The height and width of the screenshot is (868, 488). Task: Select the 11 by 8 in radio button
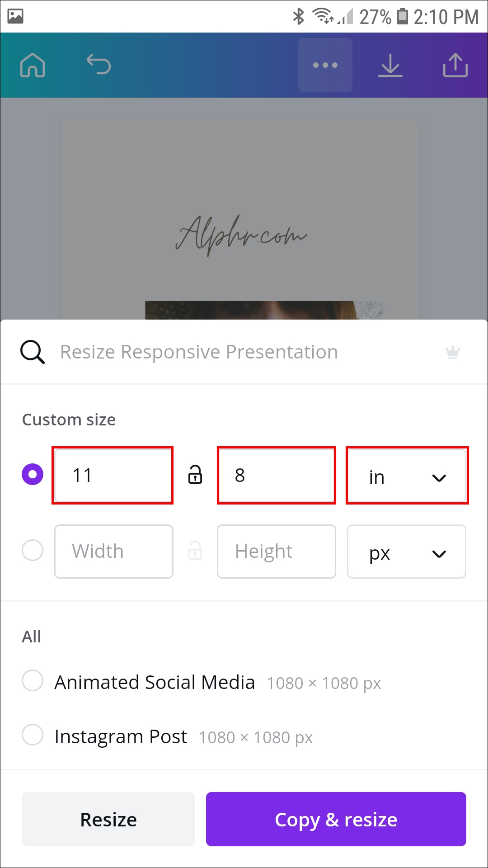point(33,475)
